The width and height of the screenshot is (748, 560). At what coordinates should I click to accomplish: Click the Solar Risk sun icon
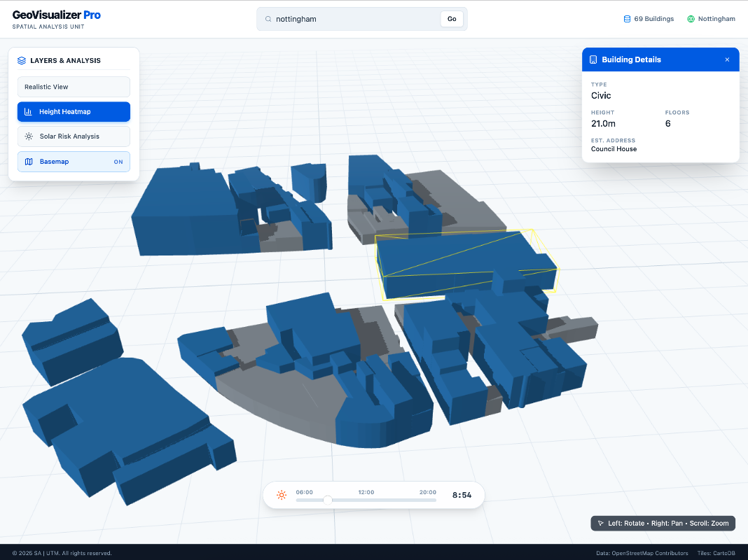pyautogui.click(x=29, y=136)
